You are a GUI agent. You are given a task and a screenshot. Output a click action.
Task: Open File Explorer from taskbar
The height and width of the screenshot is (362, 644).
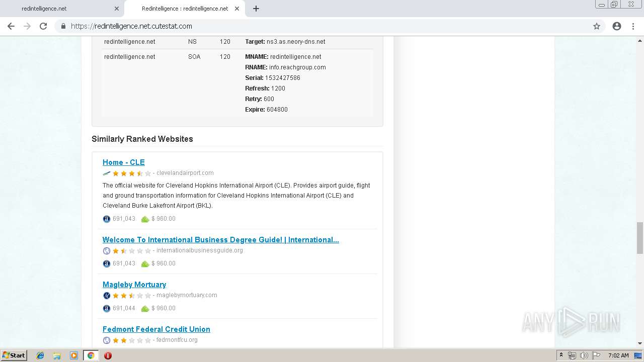pos(57,355)
